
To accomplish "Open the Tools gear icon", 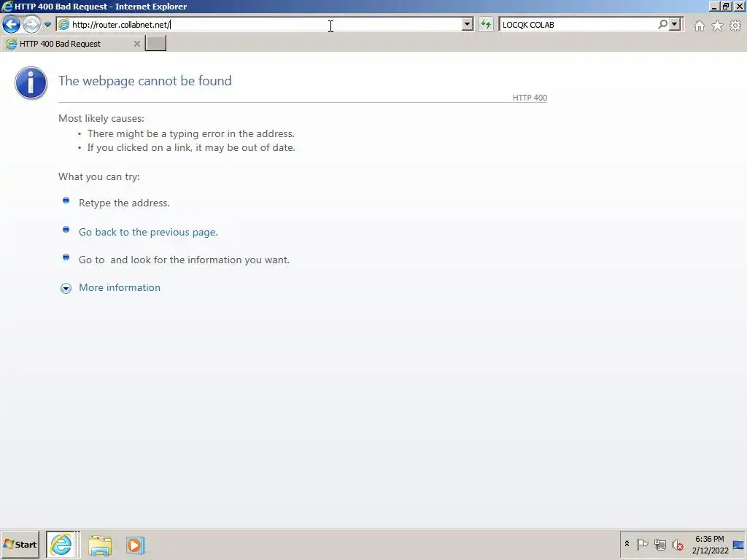I will tap(735, 26).
